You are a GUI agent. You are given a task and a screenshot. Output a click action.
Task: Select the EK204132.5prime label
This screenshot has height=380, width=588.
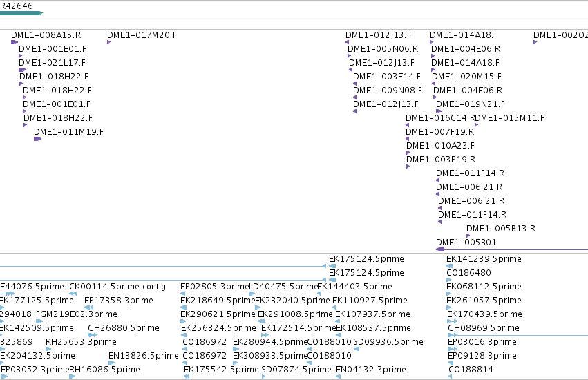37,357
